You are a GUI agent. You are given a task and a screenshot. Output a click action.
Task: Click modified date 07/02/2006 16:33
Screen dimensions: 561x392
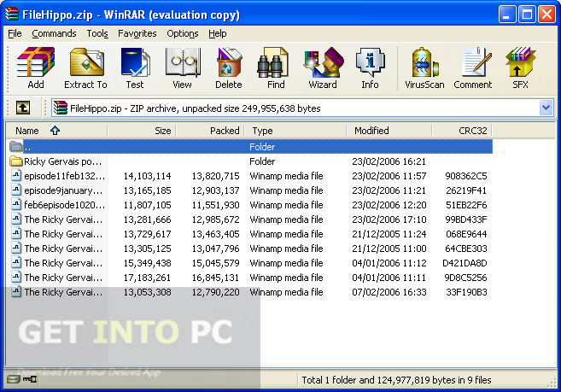coord(389,292)
